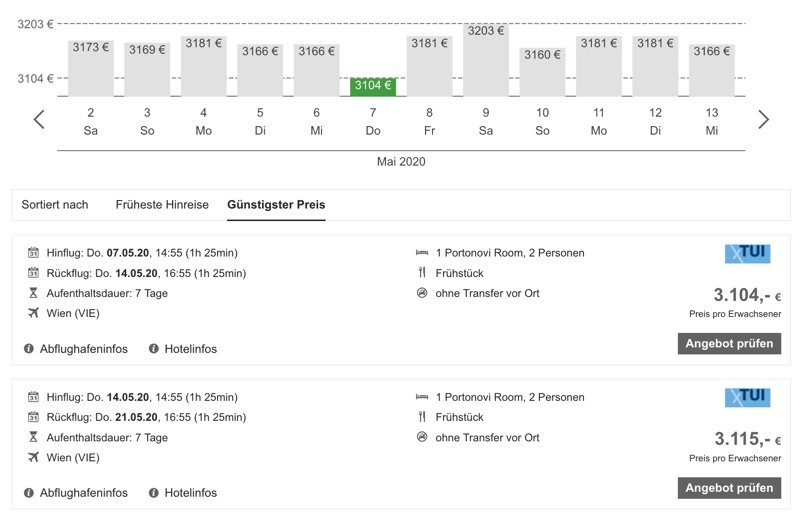Click info icon beside first Hotelinfos
Image resolution: width=802 pixels, height=517 pixels.
click(154, 349)
